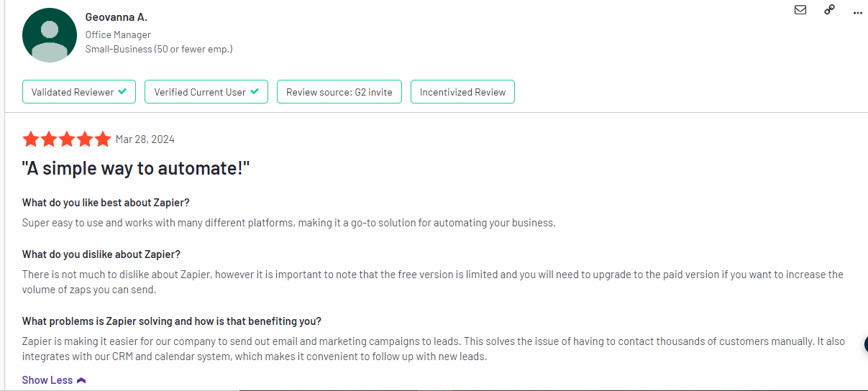This screenshot has height=391, width=868.
Task: Click the Office Manager job title text
Action: click(118, 34)
